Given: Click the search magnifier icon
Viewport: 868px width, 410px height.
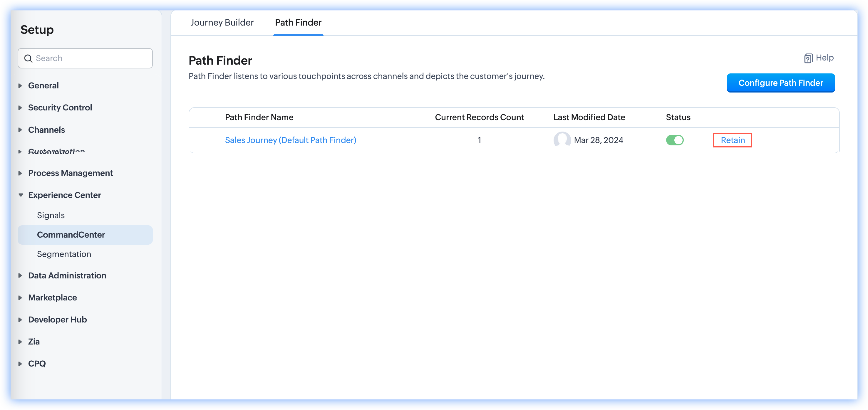Looking at the screenshot, I should point(28,58).
